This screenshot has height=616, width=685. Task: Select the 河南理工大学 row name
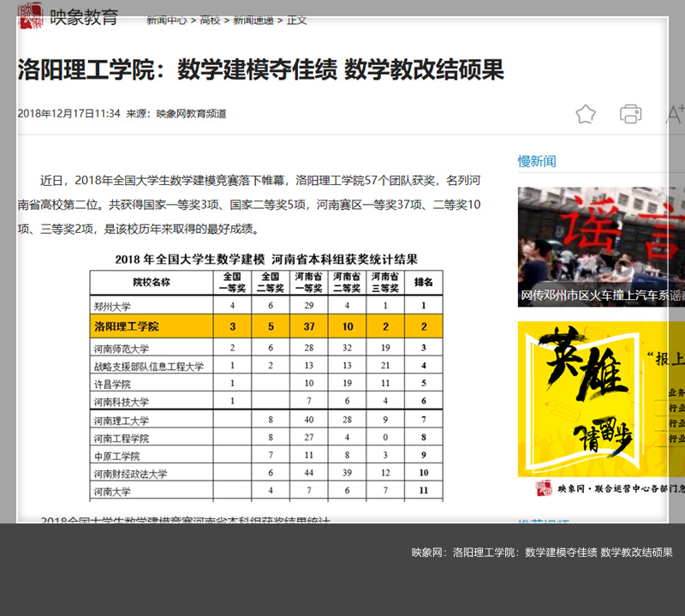click(x=122, y=421)
